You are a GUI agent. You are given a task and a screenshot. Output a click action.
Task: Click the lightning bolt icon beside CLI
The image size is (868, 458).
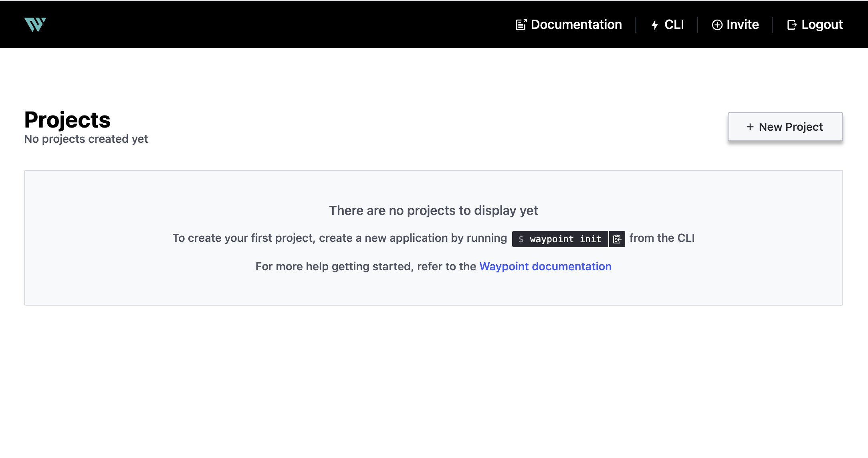tap(654, 24)
